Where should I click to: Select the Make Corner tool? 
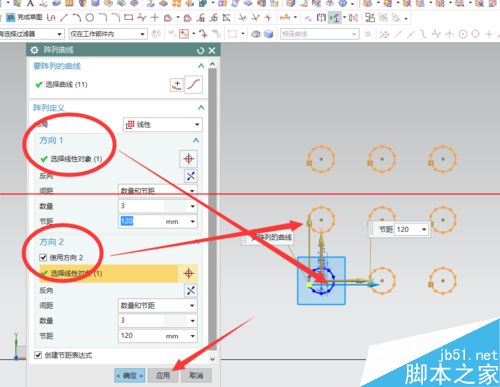[268, 18]
